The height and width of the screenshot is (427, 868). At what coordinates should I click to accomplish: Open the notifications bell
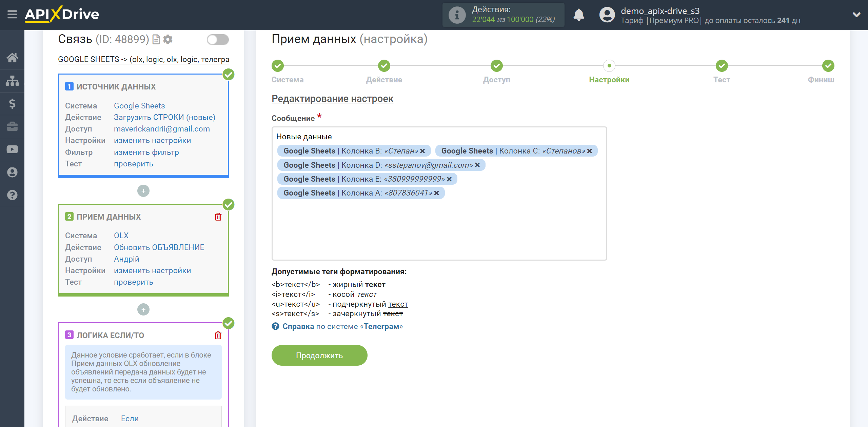click(579, 15)
